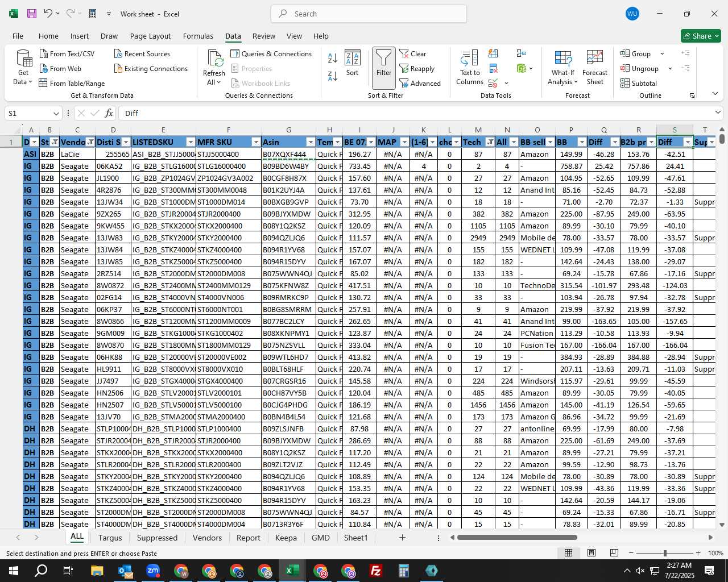Switch to Normal view in status bar
The height and width of the screenshot is (582, 728).
tap(568, 553)
